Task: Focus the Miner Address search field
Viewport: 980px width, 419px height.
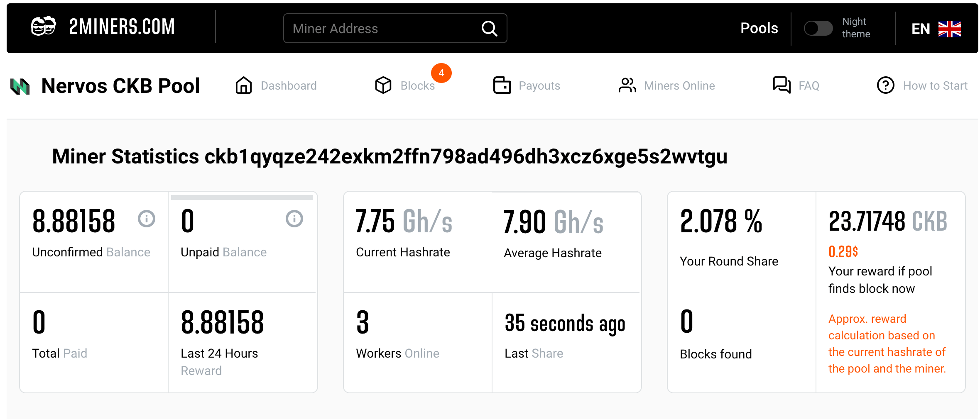Action: (x=382, y=29)
